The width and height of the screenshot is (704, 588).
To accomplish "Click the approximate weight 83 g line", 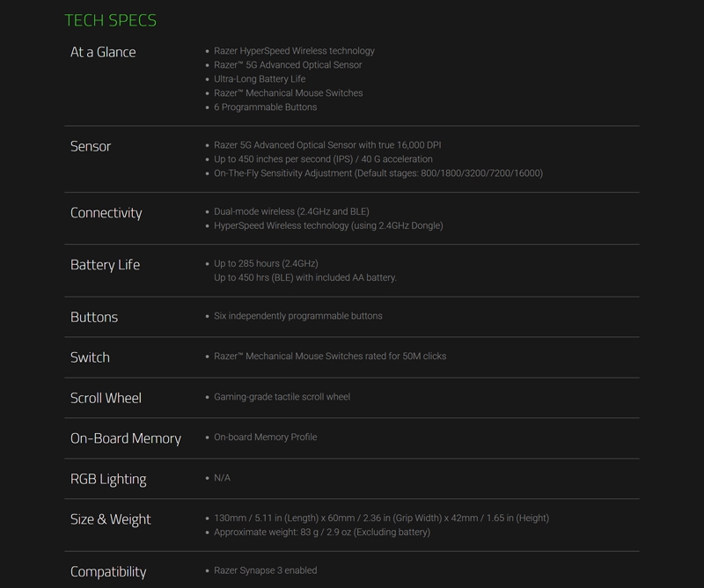I will pyautogui.click(x=322, y=533).
